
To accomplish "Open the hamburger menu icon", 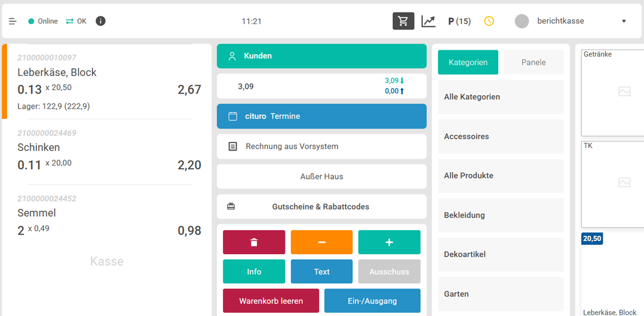I will point(13,21).
